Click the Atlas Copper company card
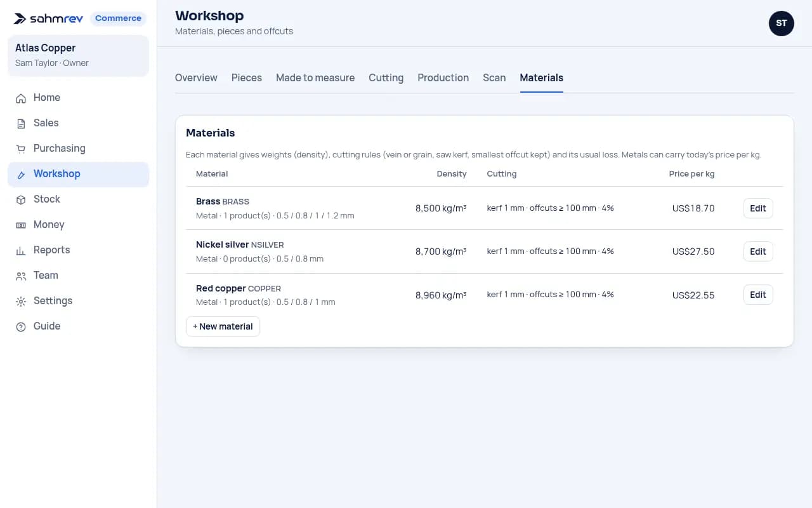 78,56
